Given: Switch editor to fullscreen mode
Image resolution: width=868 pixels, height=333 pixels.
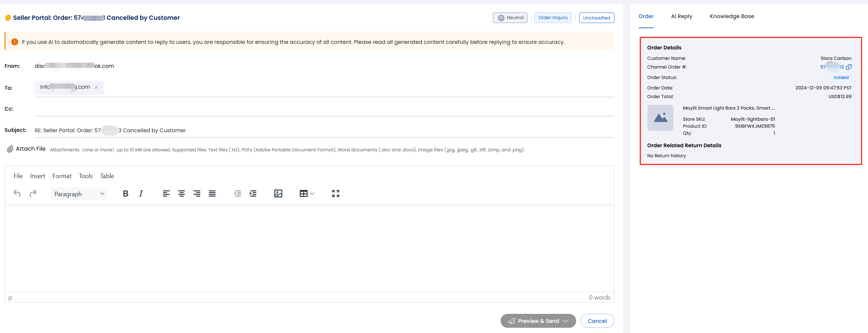Looking at the screenshot, I should coord(336,193).
